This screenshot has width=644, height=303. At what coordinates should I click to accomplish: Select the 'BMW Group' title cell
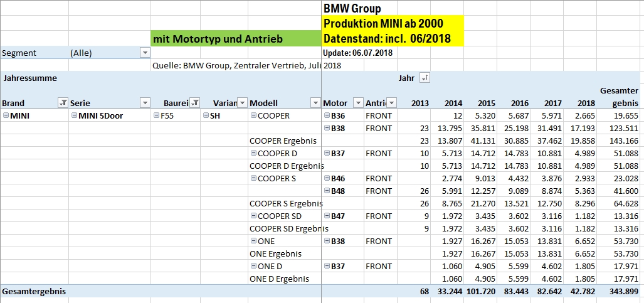point(352,8)
